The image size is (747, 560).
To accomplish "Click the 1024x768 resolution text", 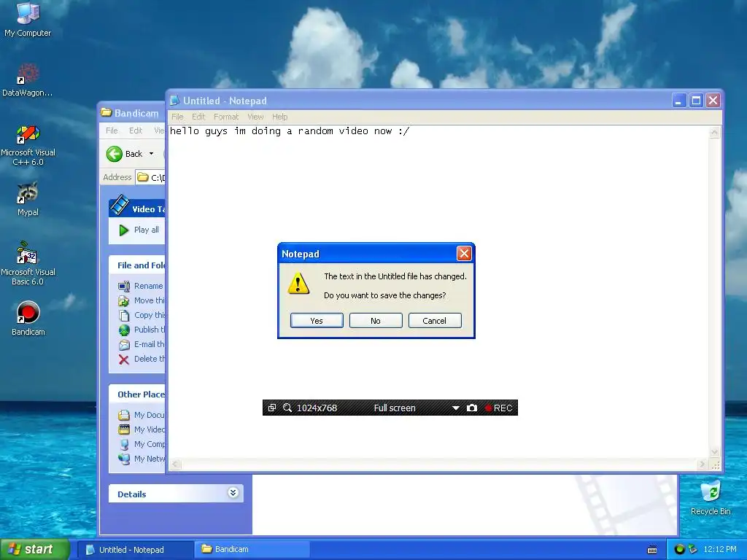I will coord(317,408).
